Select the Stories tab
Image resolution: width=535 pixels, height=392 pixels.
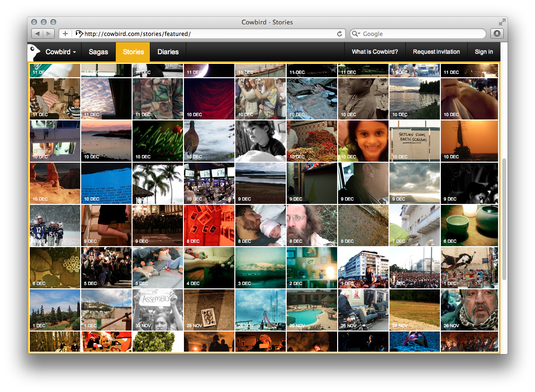click(133, 52)
